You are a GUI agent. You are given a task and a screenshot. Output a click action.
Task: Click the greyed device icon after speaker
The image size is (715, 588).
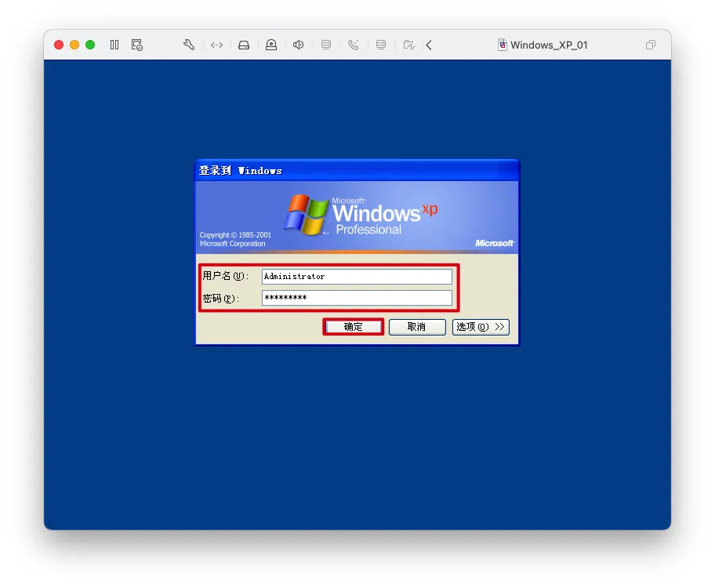tap(326, 45)
